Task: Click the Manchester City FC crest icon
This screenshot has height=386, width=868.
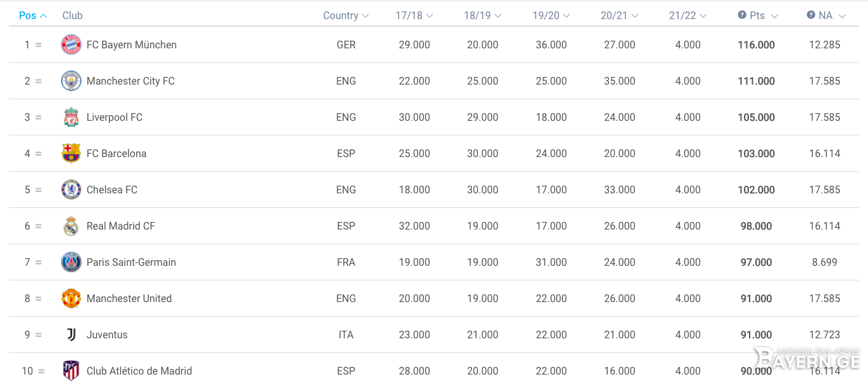Action: (x=71, y=81)
